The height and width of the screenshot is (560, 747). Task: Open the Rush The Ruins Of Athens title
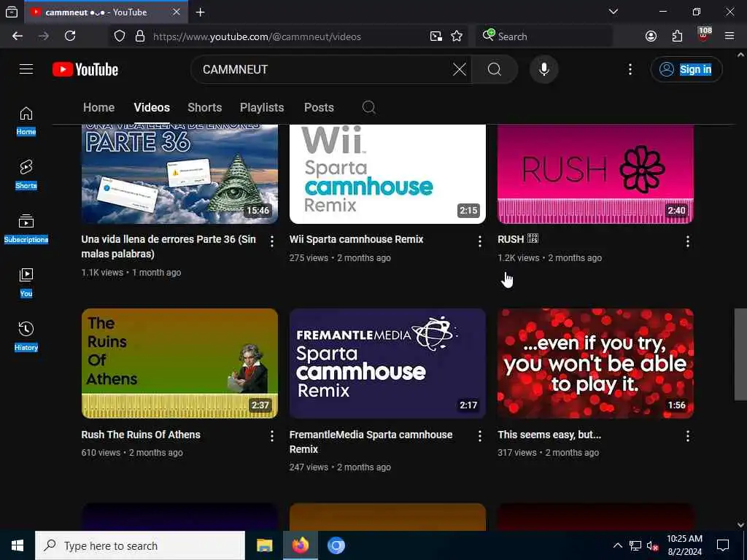(x=141, y=435)
